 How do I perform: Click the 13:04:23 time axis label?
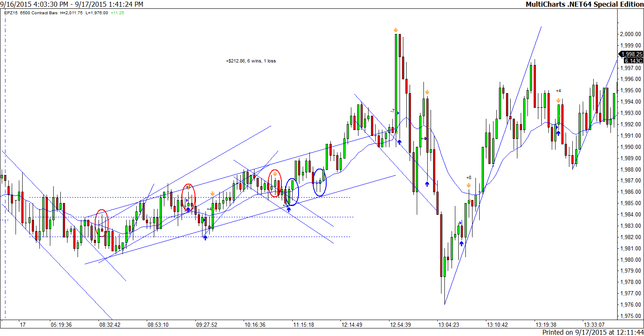[x=449, y=325]
